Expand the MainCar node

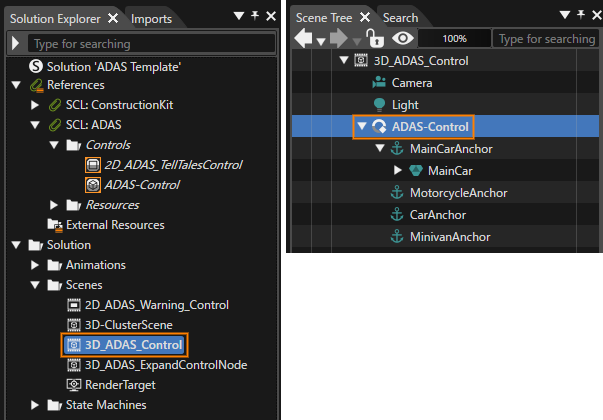398,170
